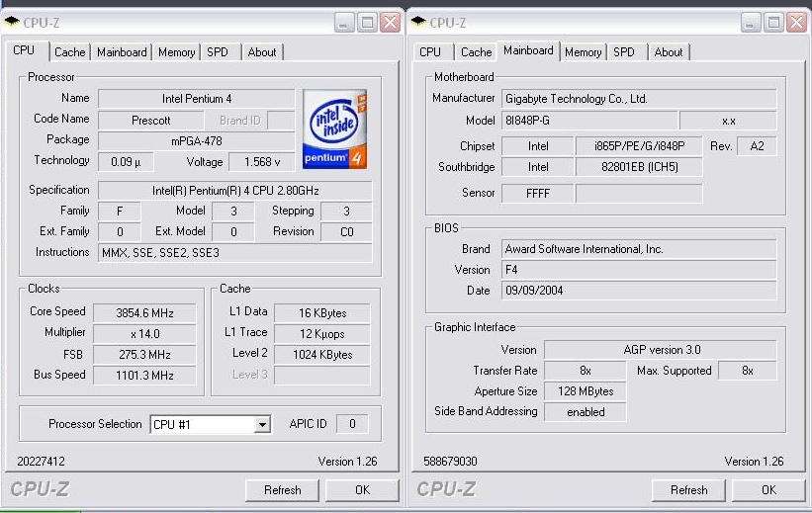Click the CPU-Z icon in the left window's title bar
Screen dimensions: 812x513
coord(12,22)
